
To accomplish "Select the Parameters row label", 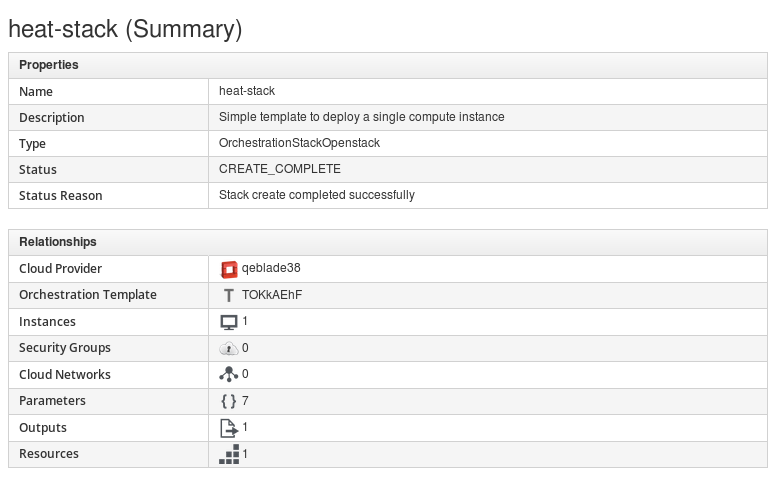I will [52, 401].
